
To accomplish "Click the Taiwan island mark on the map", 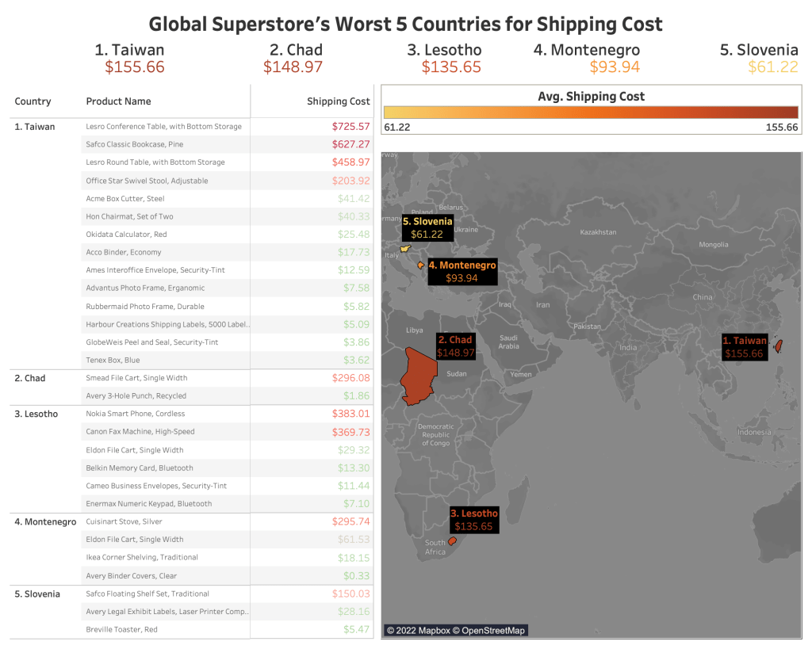I will pyautogui.click(x=779, y=346).
